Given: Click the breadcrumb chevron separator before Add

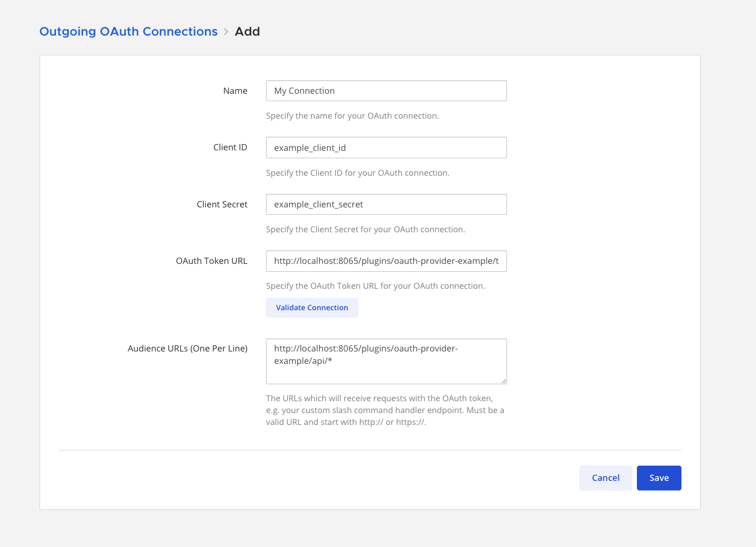Looking at the screenshot, I should coord(226,32).
